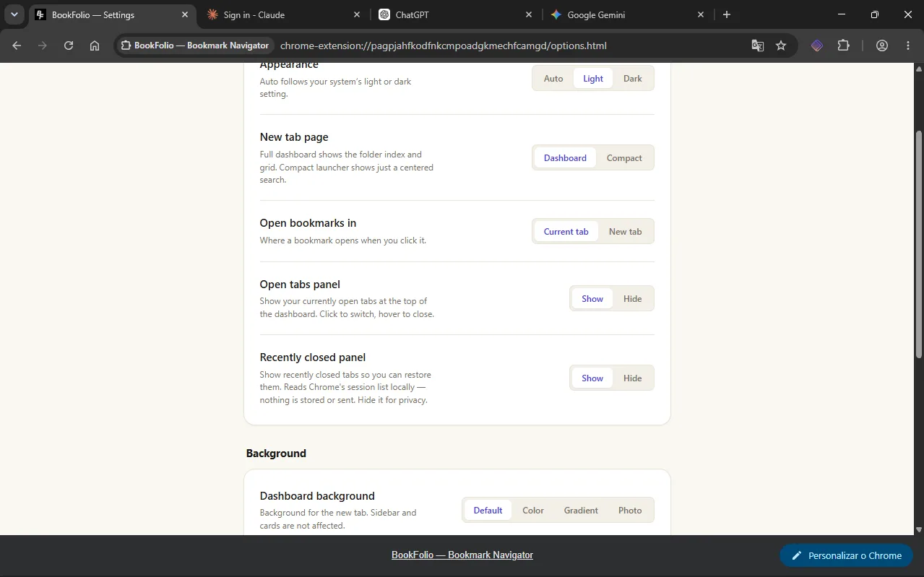Viewport: 924px width, 577px height.
Task: Select Show for Recently closed panel
Action: 592,378
